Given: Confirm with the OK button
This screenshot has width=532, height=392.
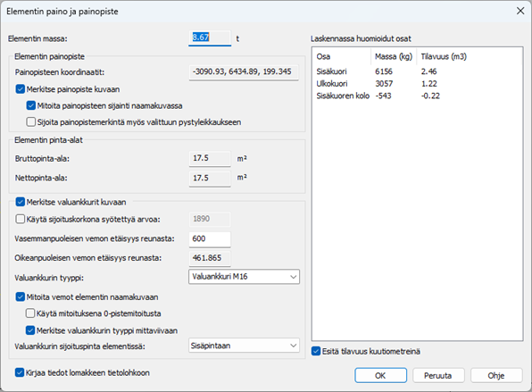Looking at the screenshot, I should tap(380, 375).
